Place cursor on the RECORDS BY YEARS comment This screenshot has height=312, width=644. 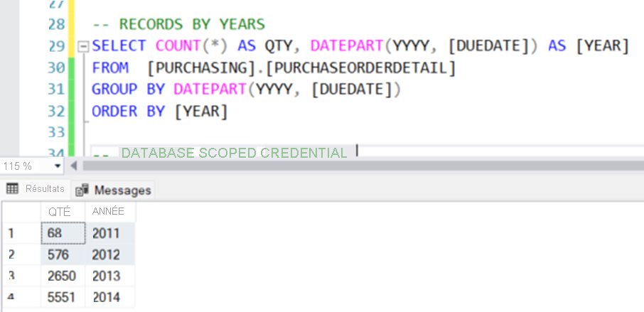point(178,25)
